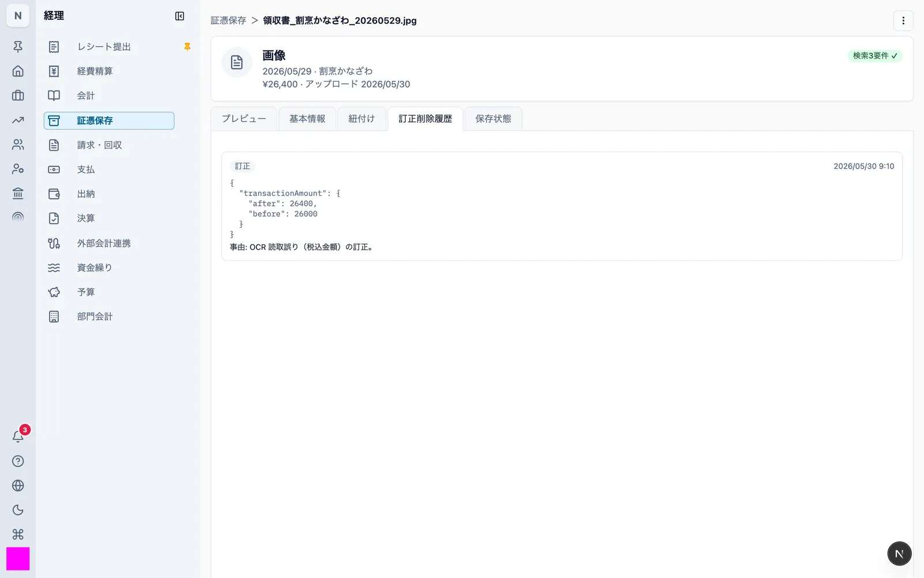The image size is (924, 578).
Task: Open the globe language icon
Action: pos(18,486)
